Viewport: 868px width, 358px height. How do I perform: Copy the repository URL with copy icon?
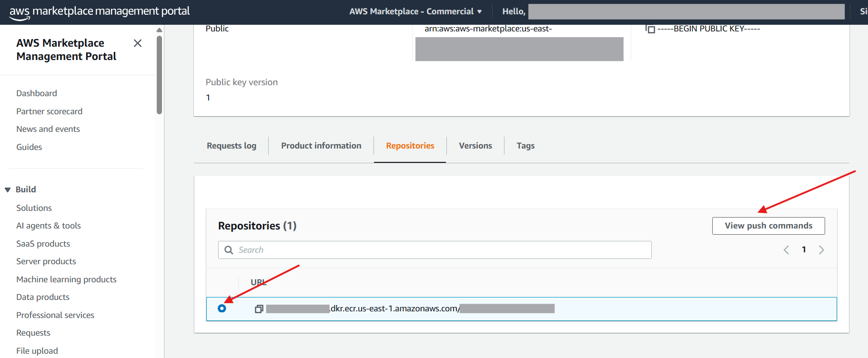click(259, 309)
